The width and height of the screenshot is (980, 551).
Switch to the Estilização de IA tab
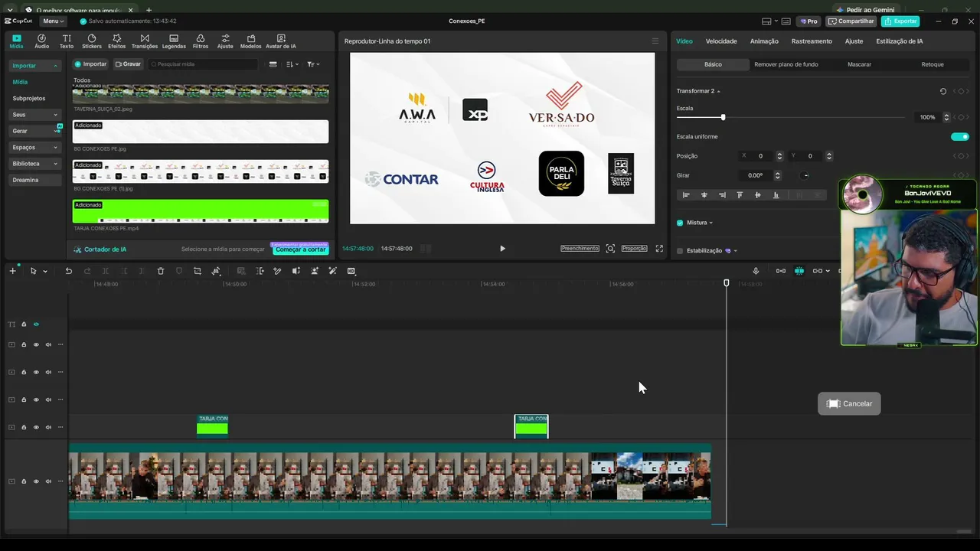(899, 41)
